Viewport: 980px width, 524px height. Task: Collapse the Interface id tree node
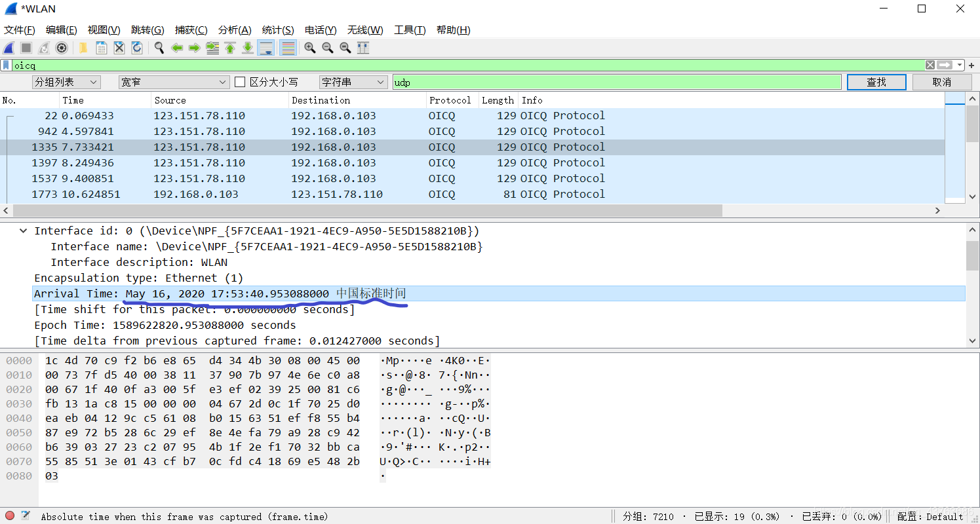24,231
